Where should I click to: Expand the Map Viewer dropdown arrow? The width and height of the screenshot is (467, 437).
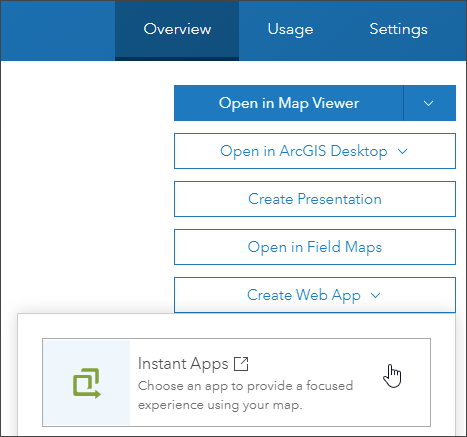pos(429,103)
